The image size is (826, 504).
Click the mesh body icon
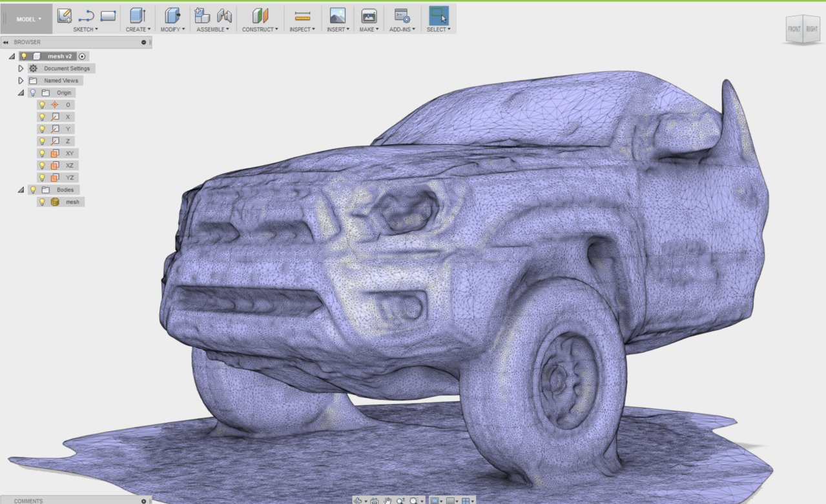click(x=55, y=202)
